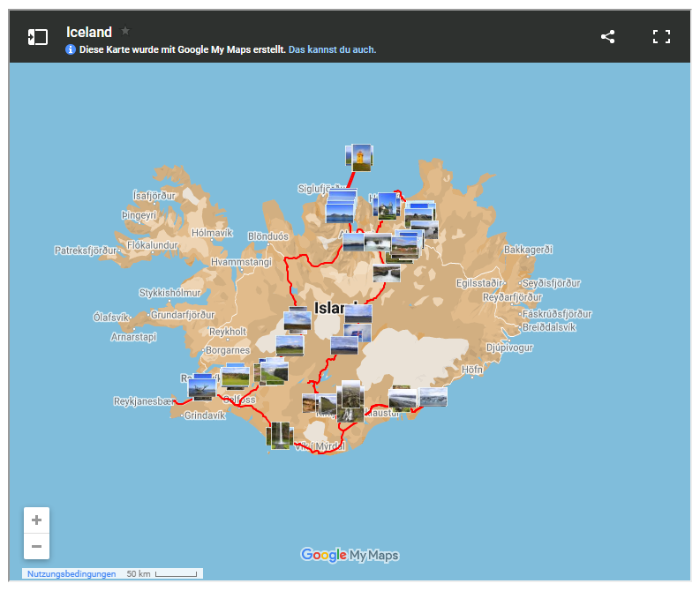Click the Grindavík label

coord(205,415)
